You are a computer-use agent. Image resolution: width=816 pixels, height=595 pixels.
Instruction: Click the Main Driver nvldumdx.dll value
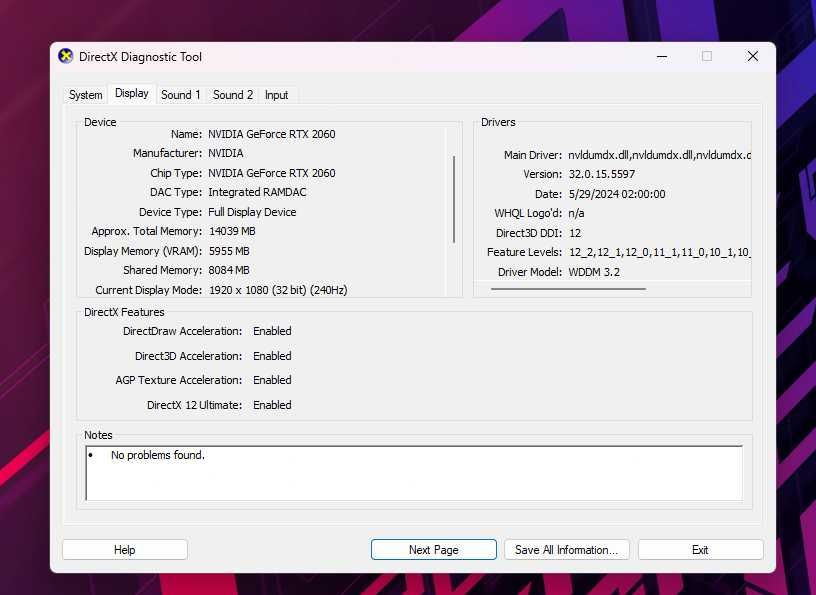[x=659, y=155]
